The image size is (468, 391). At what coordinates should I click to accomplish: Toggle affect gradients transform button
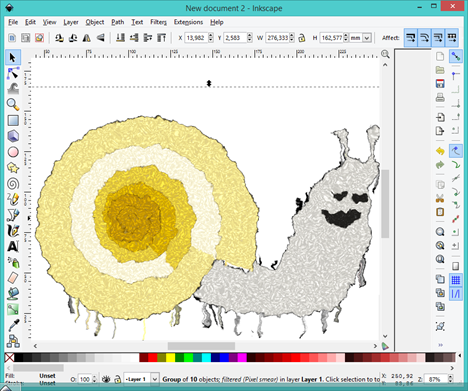point(438,38)
